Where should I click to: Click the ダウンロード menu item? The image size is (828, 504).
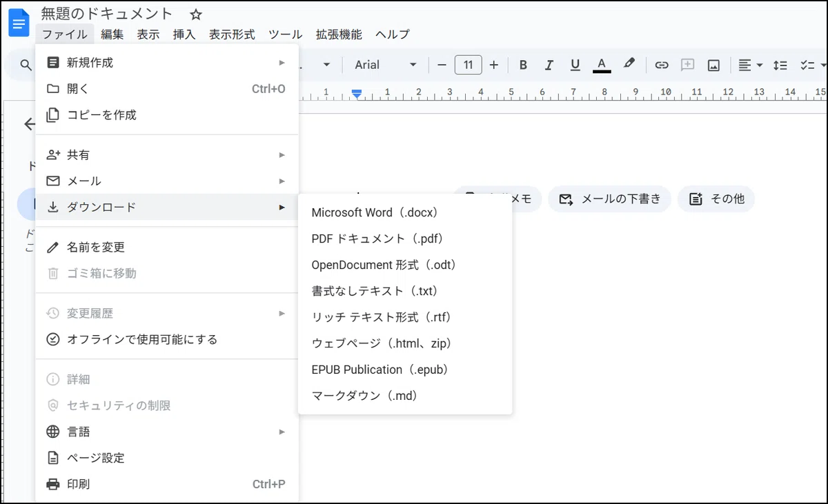click(x=167, y=208)
